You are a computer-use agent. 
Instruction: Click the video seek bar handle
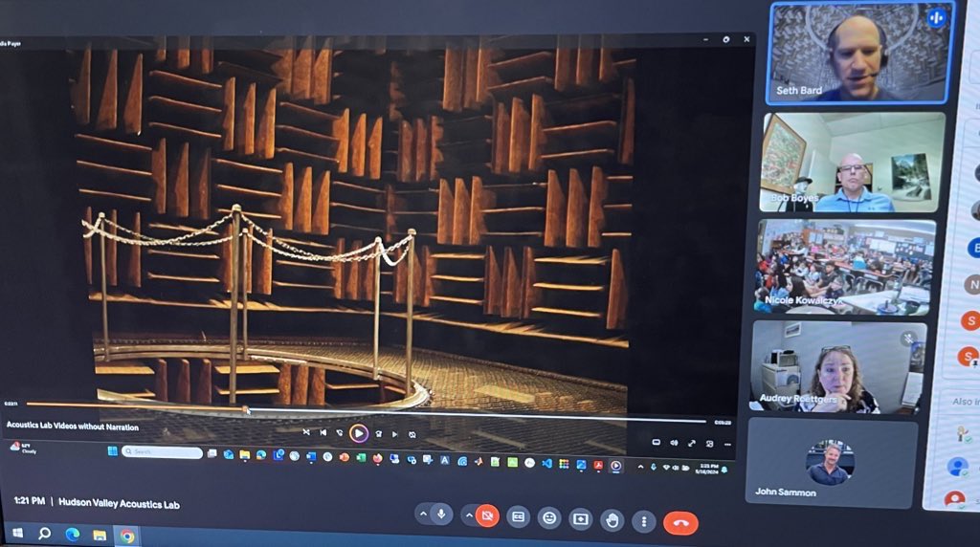click(246, 409)
